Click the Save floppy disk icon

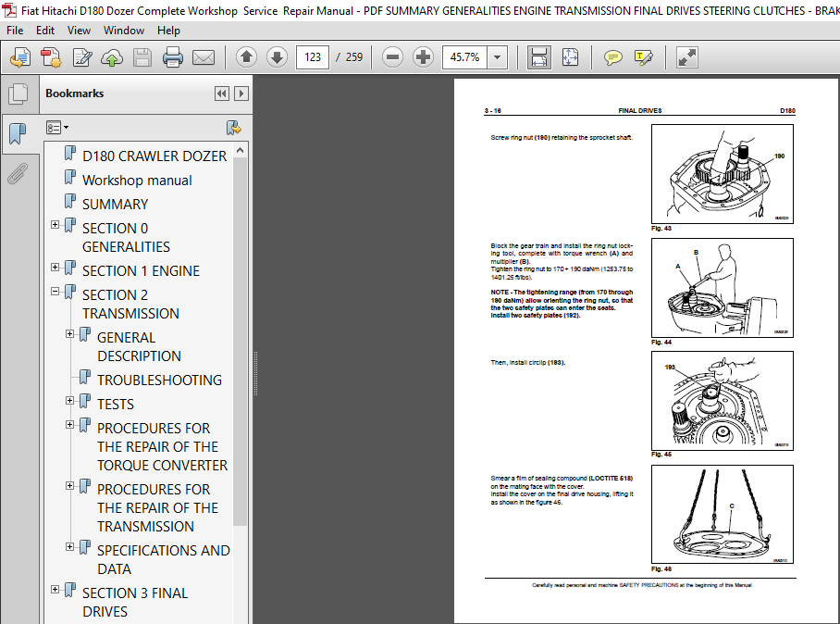click(x=142, y=57)
